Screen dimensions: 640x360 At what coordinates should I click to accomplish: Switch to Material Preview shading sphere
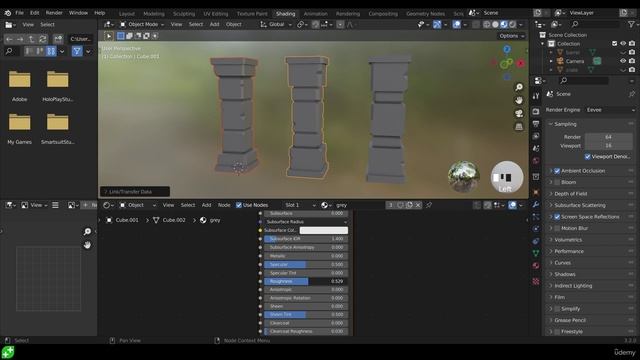click(504, 24)
